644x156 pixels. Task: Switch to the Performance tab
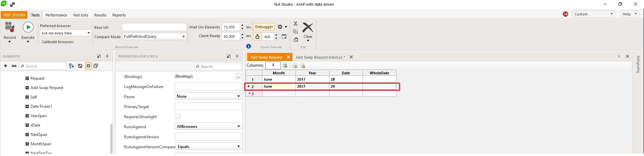pyautogui.click(x=56, y=15)
